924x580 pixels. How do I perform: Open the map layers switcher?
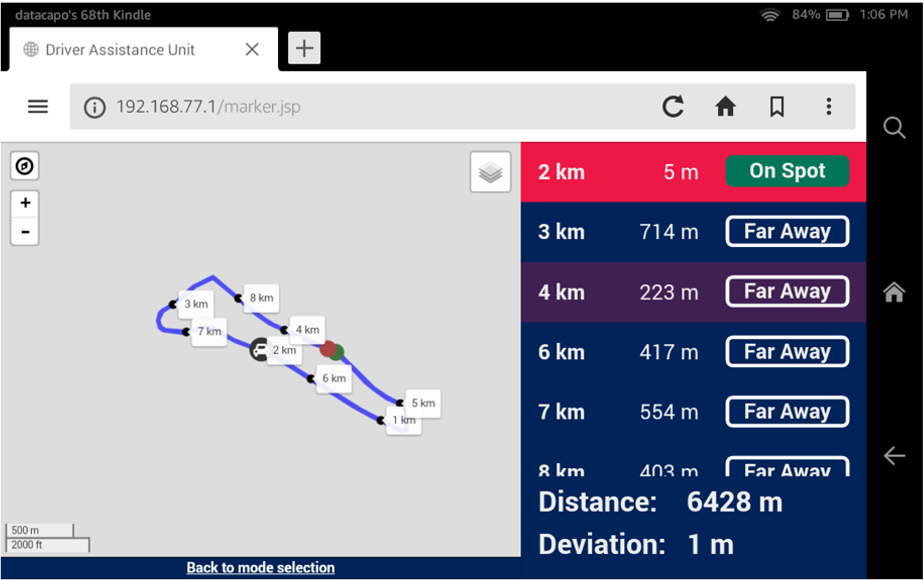click(x=490, y=172)
